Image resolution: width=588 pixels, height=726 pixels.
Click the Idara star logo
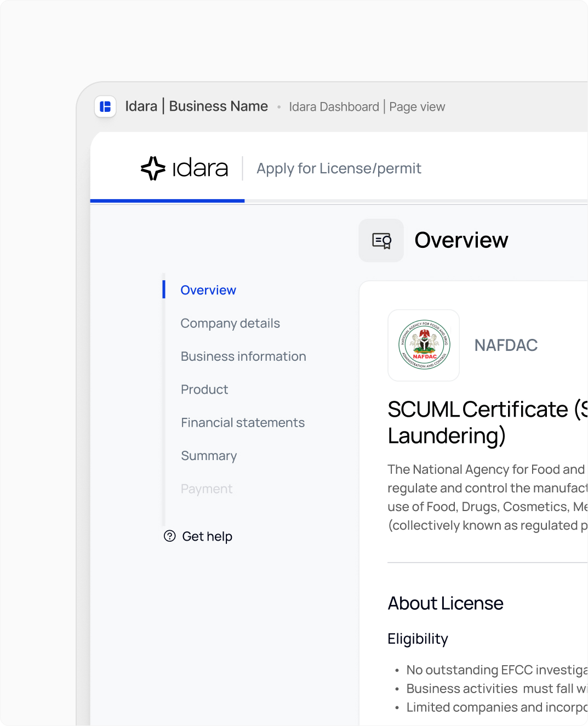coord(153,168)
